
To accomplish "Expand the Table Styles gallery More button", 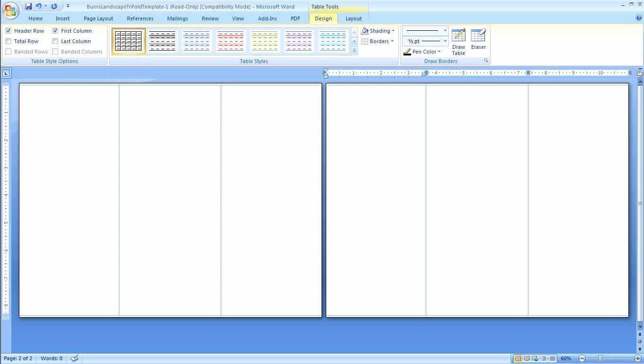I will [x=354, y=51].
